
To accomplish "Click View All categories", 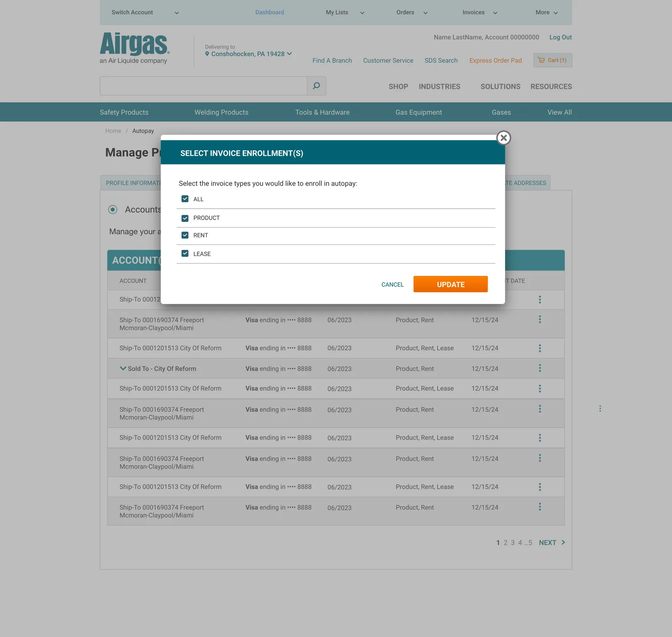I will [559, 112].
